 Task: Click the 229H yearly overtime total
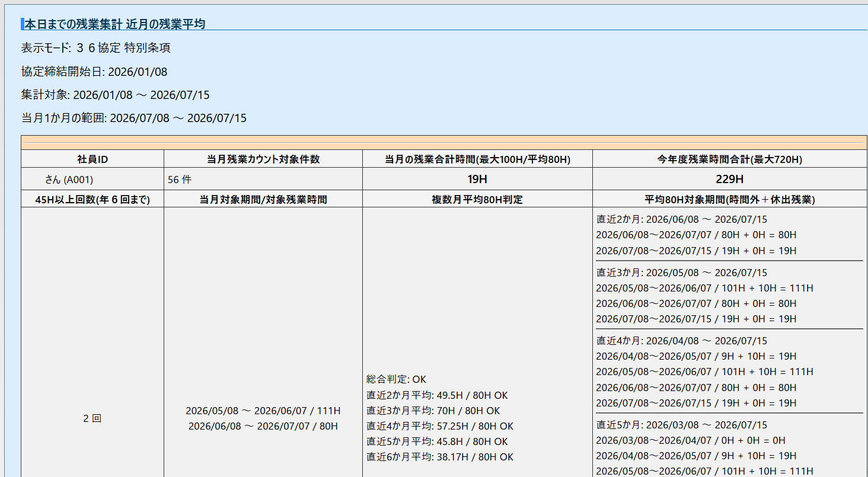pos(729,179)
